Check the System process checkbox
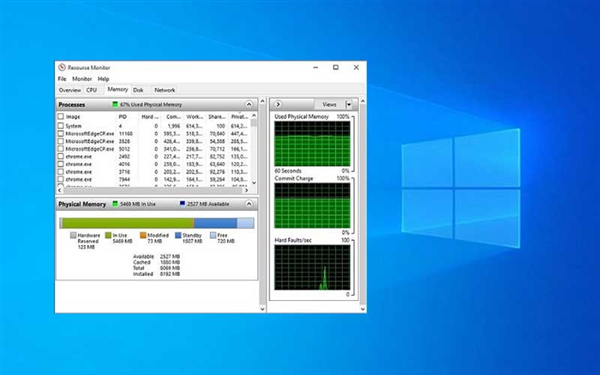600x375 pixels. [x=60, y=126]
